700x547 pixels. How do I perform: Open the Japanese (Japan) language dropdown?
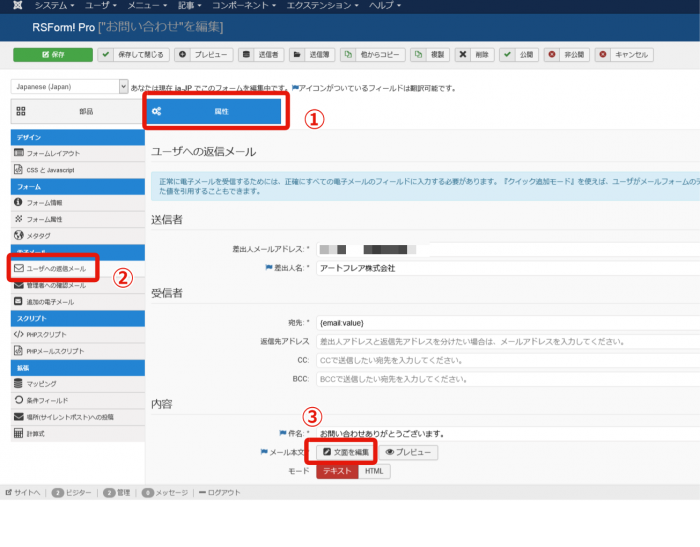(x=70, y=87)
